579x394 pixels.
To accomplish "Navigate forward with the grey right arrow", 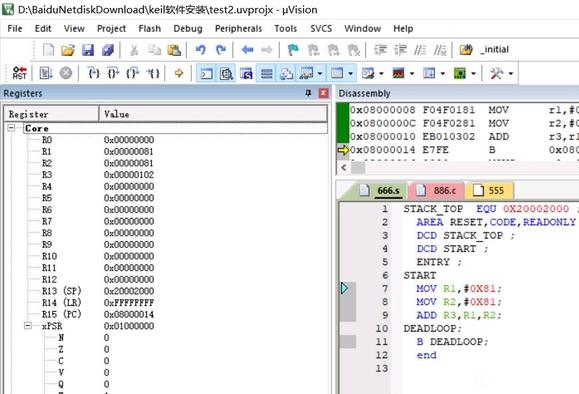I will click(267, 50).
